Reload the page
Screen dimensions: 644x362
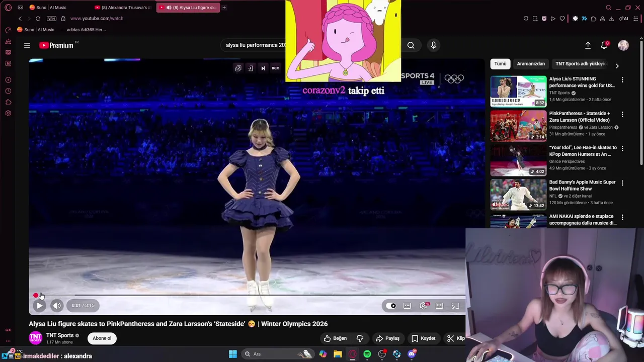38,19
